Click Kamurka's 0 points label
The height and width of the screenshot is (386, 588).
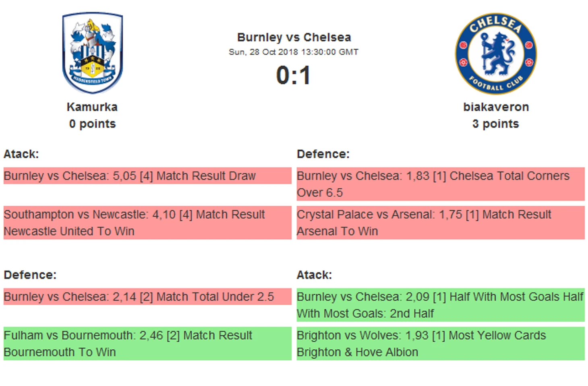click(92, 124)
